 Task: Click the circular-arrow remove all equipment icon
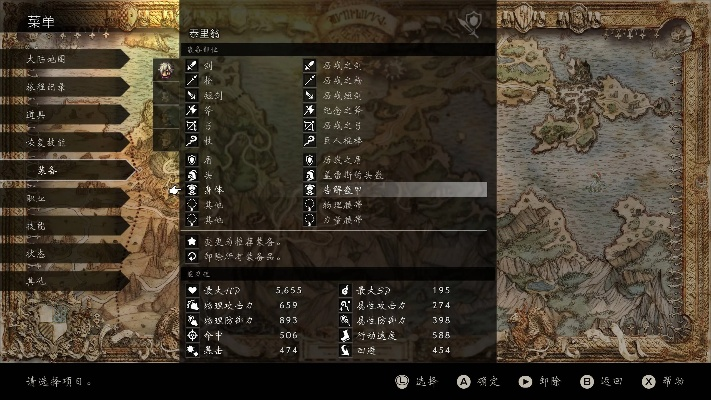point(192,257)
